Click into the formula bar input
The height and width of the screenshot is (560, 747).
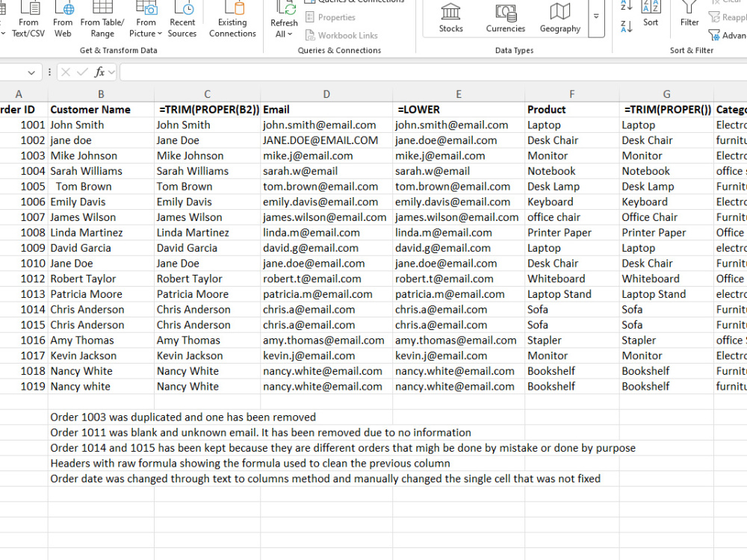[x=433, y=72]
